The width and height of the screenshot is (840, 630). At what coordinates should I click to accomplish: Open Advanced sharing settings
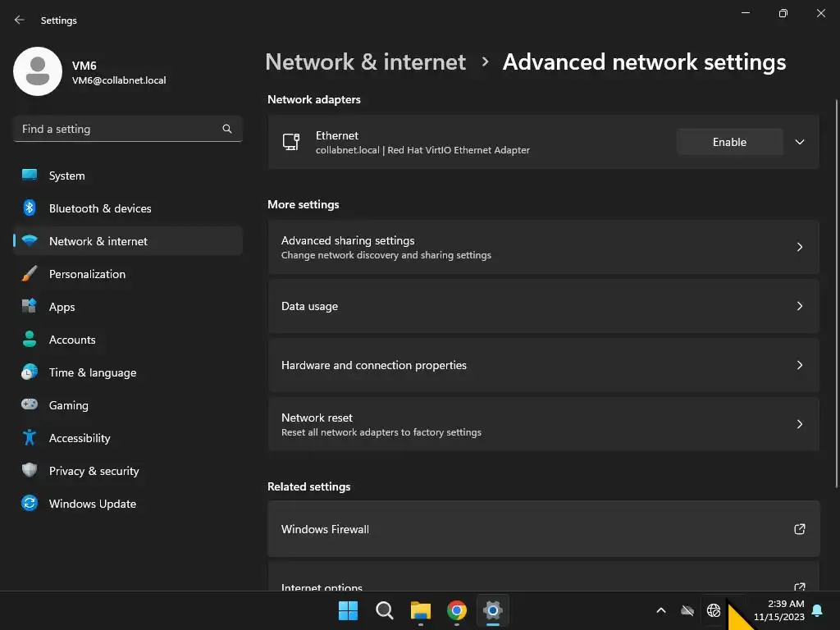coord(543,247)
